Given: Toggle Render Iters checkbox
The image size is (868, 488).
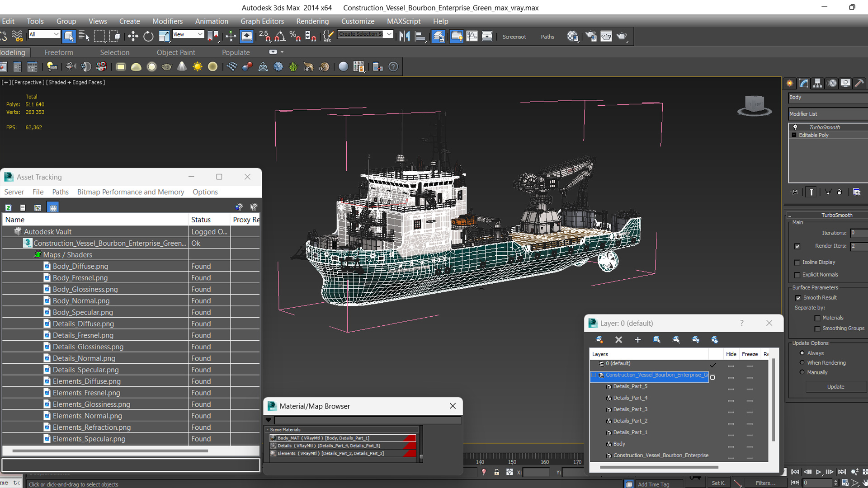Looking at the screenshot, I should tap(797, 246).
